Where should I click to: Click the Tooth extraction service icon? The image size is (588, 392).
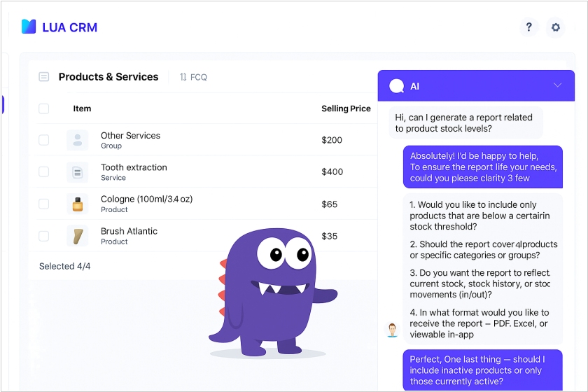77,172
